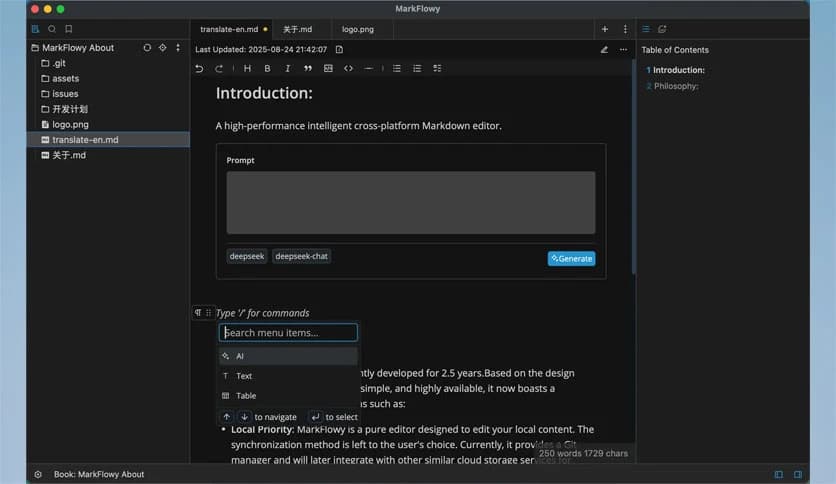Insert a horizontal rule from toolbar
This screenshot has height=484, width=836.
(368, 69)
